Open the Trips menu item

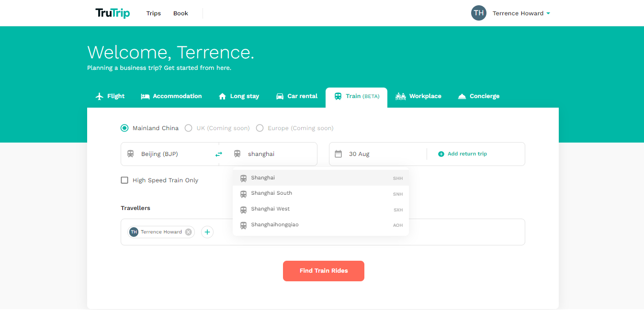pos(154,13)
